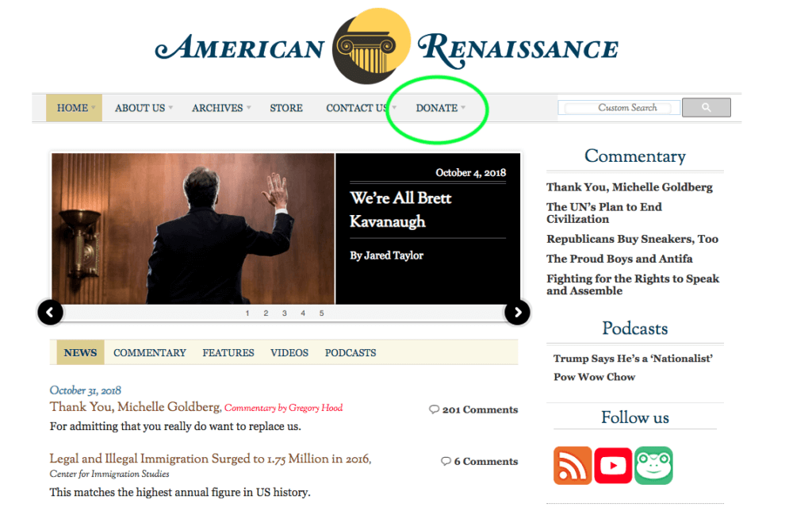Open The Proud Boys and Antifa link
Screen dimensions: 812x511
pos(619,259)
